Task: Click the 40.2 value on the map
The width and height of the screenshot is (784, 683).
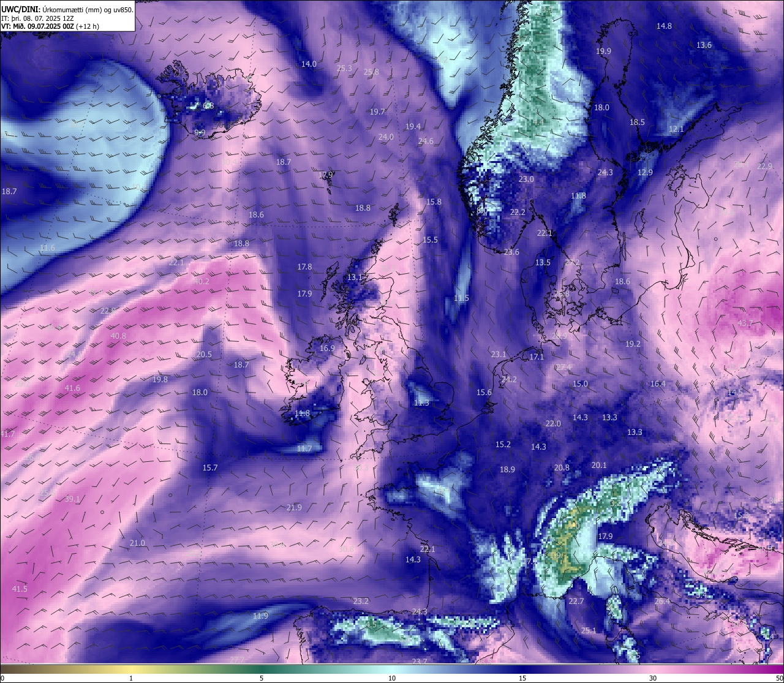Action: [202, 282]
